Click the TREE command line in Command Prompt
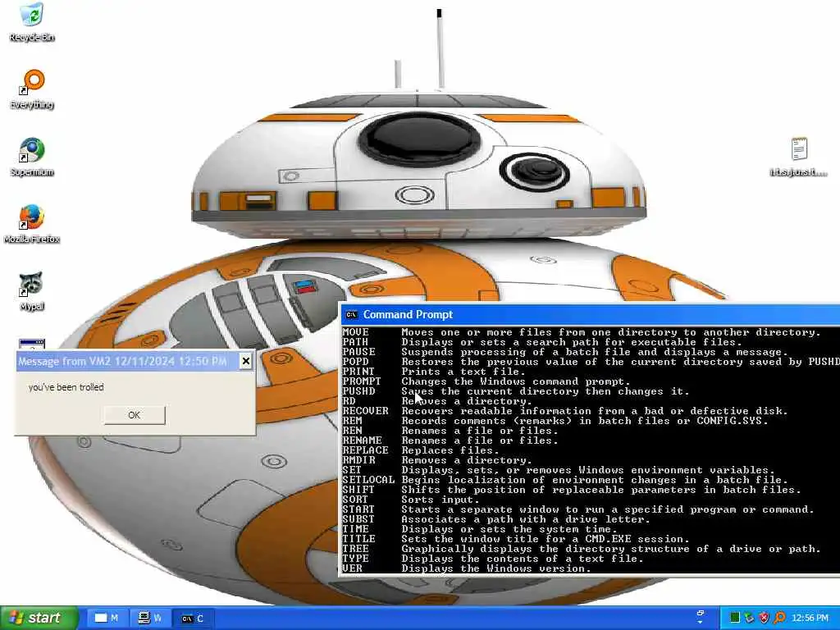Viewport: 840px width, 630px height. (x=582, y=549)
